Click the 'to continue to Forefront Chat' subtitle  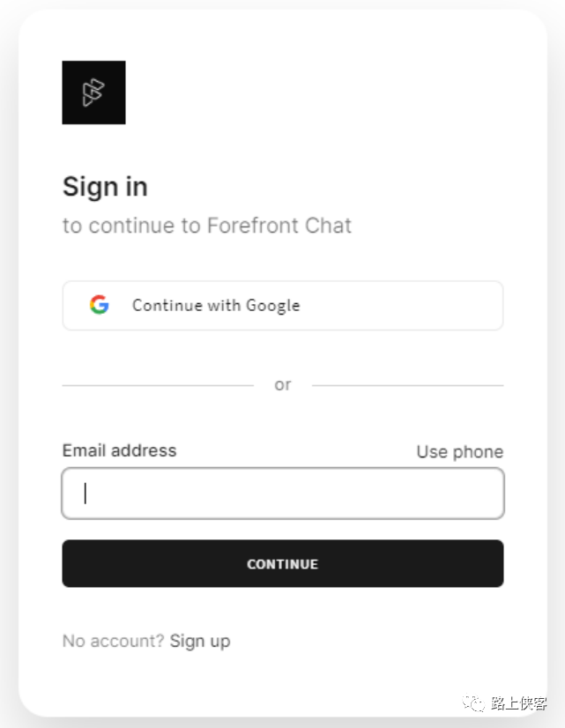207,226
